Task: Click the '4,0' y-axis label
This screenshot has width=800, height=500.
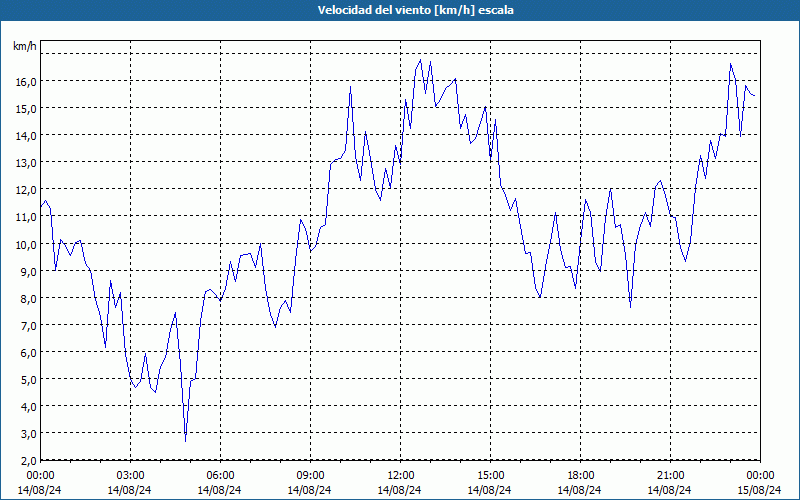Action: 28,407
